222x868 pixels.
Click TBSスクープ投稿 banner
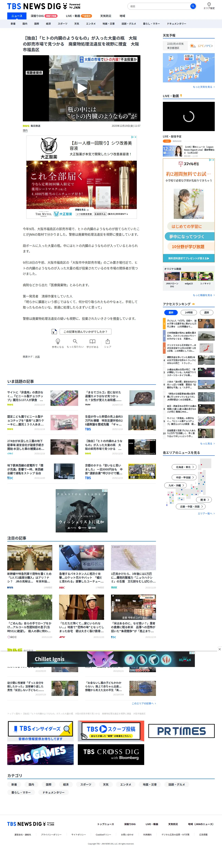point(111,731)
